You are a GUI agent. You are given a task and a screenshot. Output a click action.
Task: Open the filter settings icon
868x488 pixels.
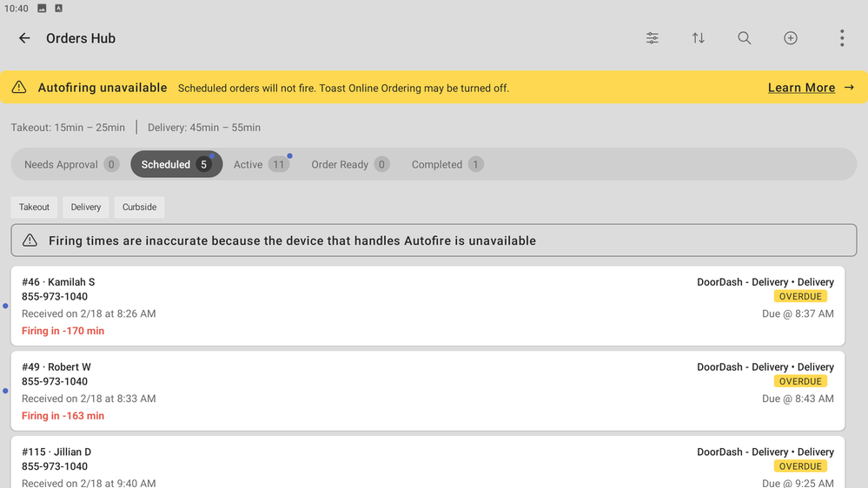(653, 38)
